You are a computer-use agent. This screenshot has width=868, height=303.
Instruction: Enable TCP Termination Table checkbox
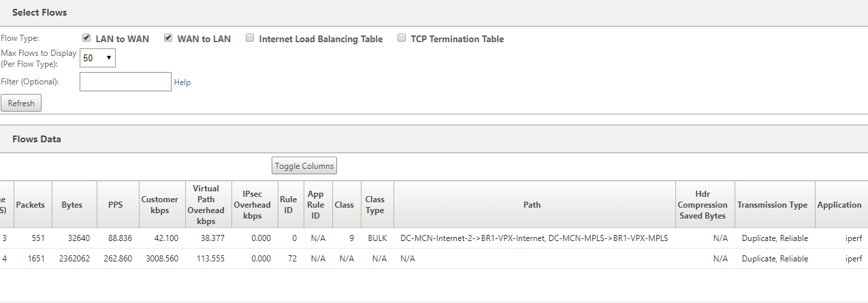(x=402, y=38)
